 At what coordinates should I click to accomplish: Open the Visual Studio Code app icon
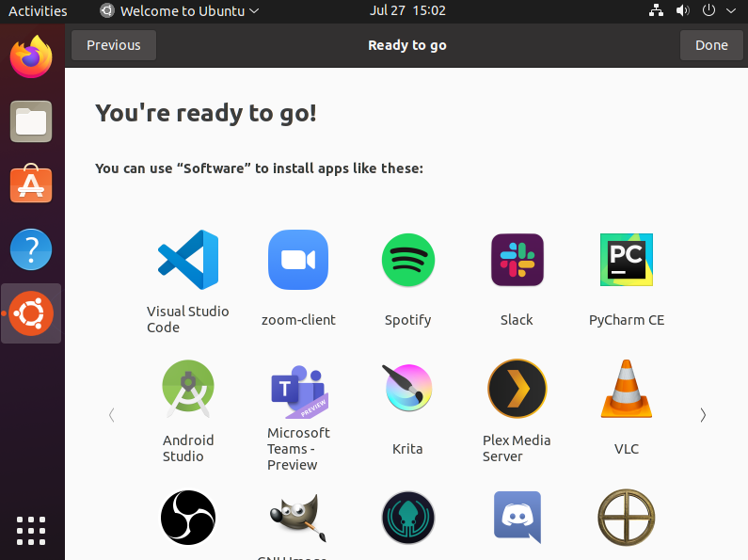click(x=188, y=260)
